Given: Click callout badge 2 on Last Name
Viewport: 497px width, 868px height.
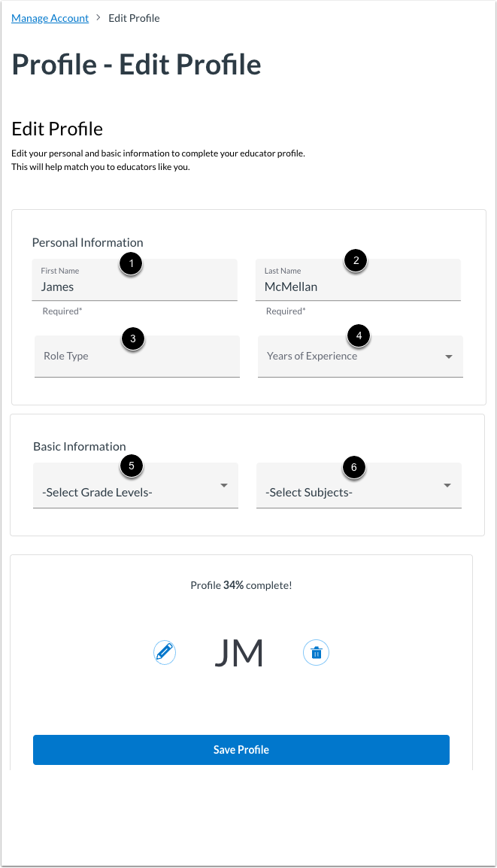Looking at the screenshot, I should [x=355, y=260].
